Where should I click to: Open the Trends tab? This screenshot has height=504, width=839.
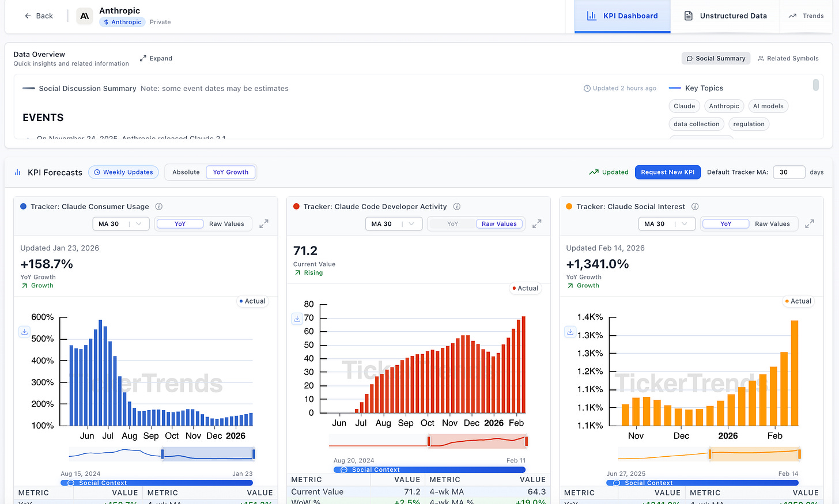point(806,16)
